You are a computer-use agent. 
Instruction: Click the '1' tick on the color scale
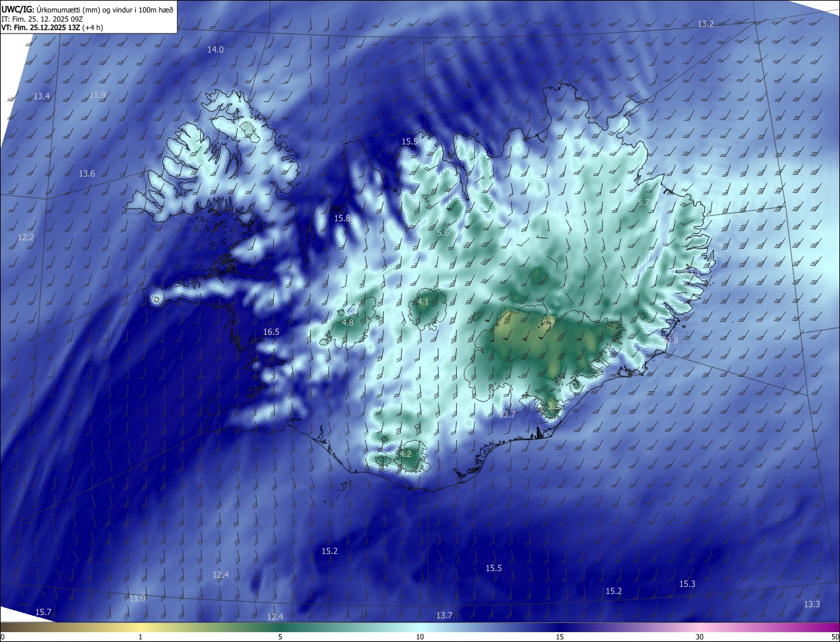(140, 637)
